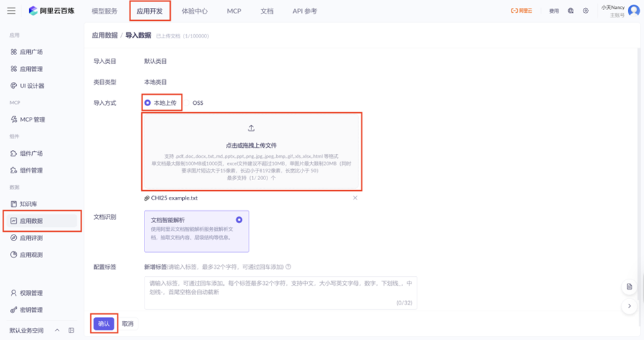Click the upload arrow icon
Screen dimensions: 644x340
251,128
